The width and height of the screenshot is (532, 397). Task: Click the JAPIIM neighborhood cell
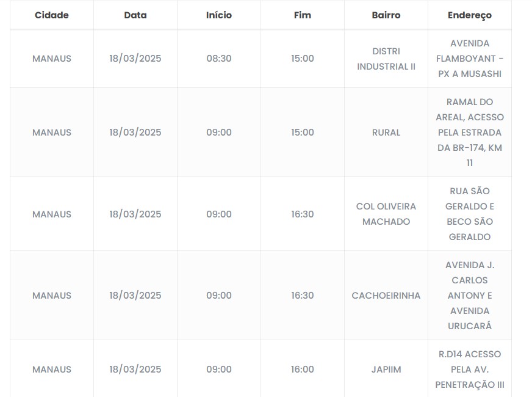tap(386, 370)
